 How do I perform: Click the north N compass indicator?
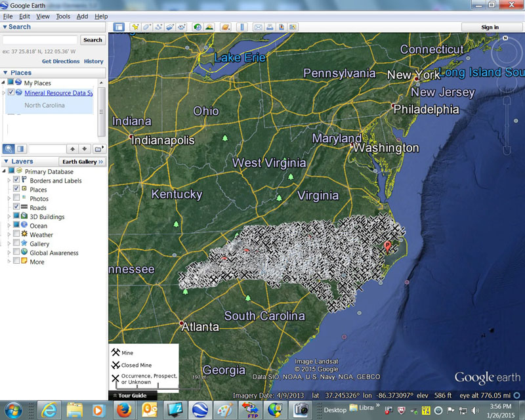coord(505,38)
